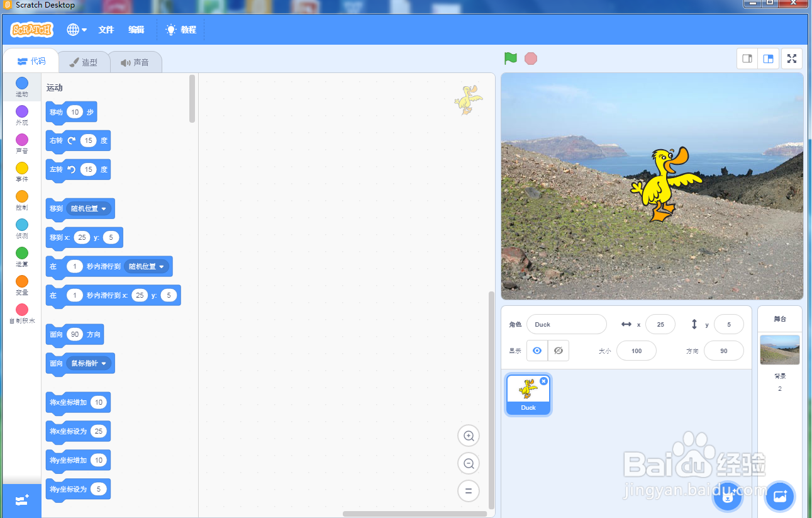The width and height of the screenshot is (812, 518).
Task: Click x value 25 in 移到 block
Action: [82, 237]
